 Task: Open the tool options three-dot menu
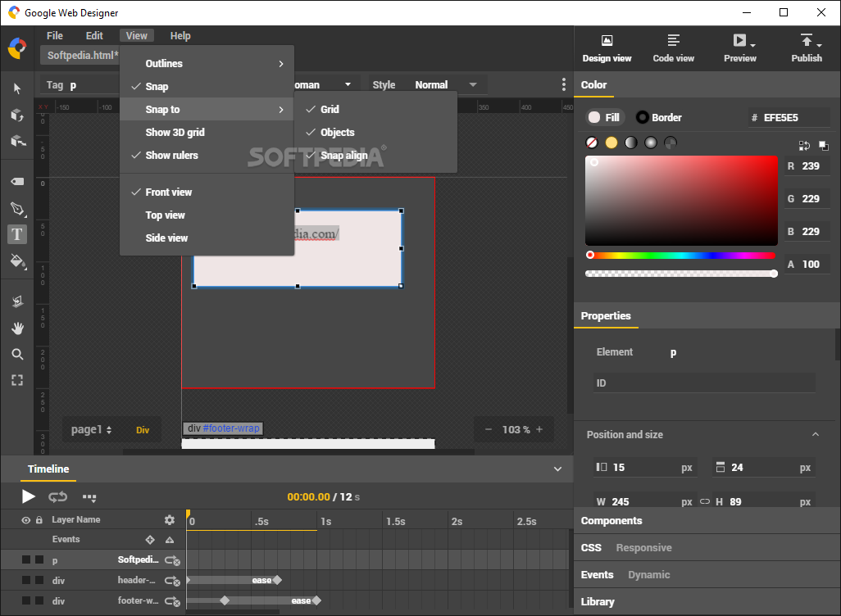click(563, 84)
